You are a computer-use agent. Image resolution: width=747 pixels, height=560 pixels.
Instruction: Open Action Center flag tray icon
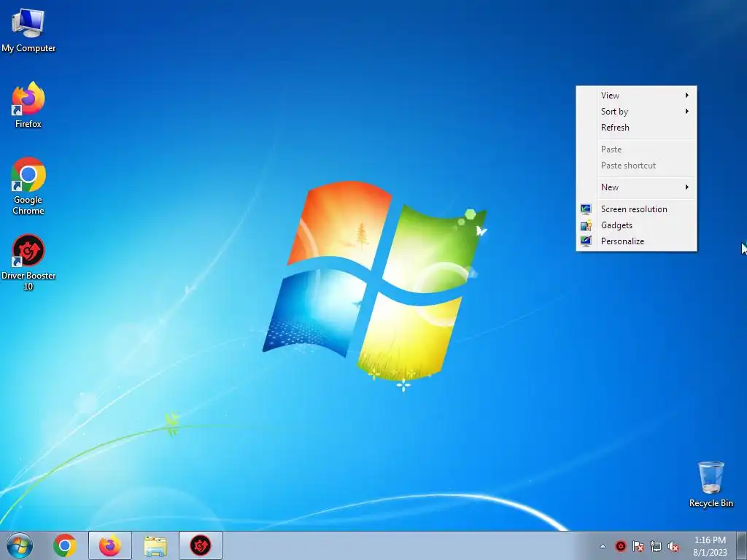638,546
